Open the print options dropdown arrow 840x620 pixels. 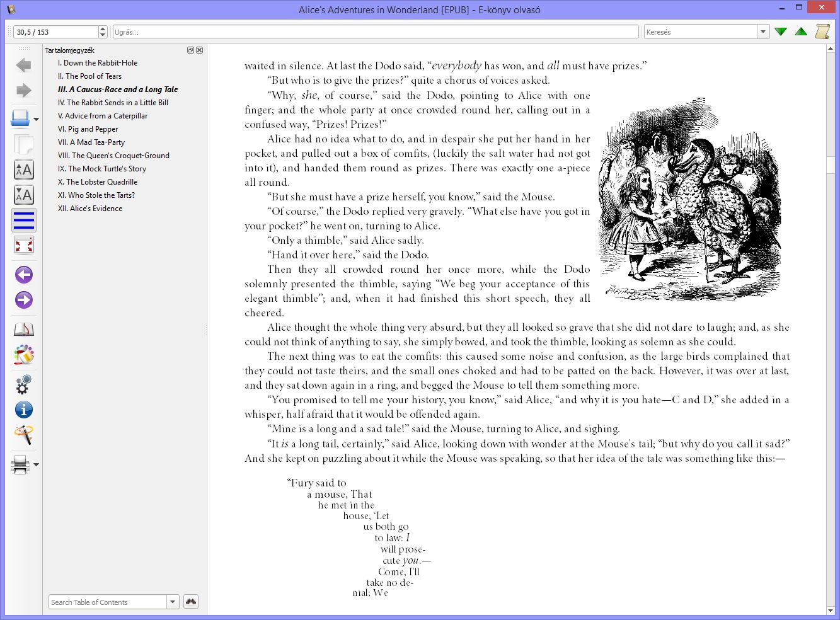tap(36, 464)
